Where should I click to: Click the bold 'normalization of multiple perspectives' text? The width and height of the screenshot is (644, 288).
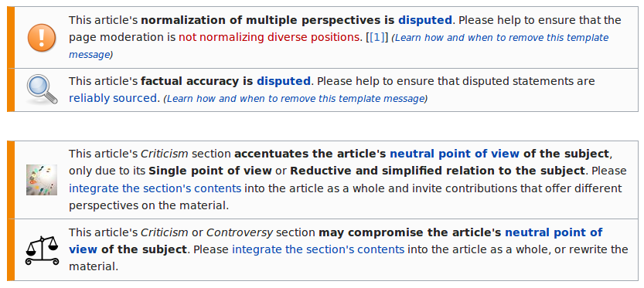261,20
